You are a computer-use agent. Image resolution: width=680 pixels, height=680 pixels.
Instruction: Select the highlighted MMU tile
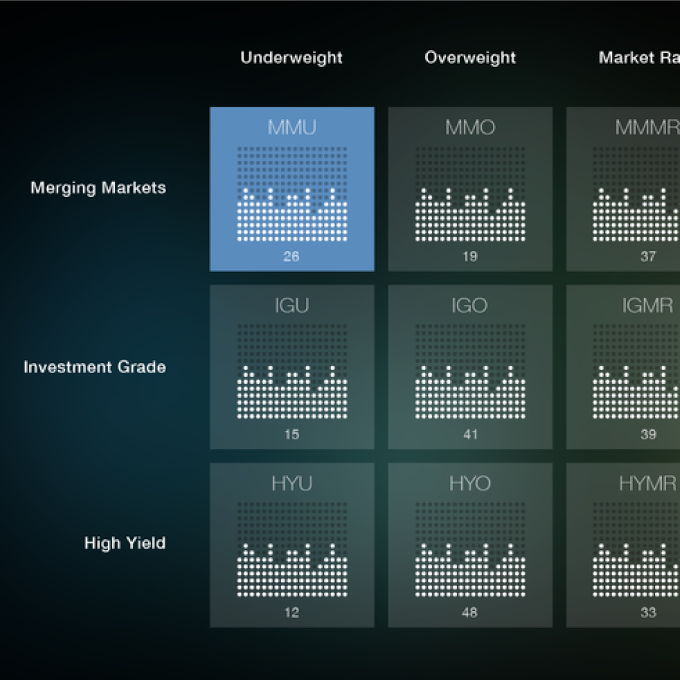292,189
